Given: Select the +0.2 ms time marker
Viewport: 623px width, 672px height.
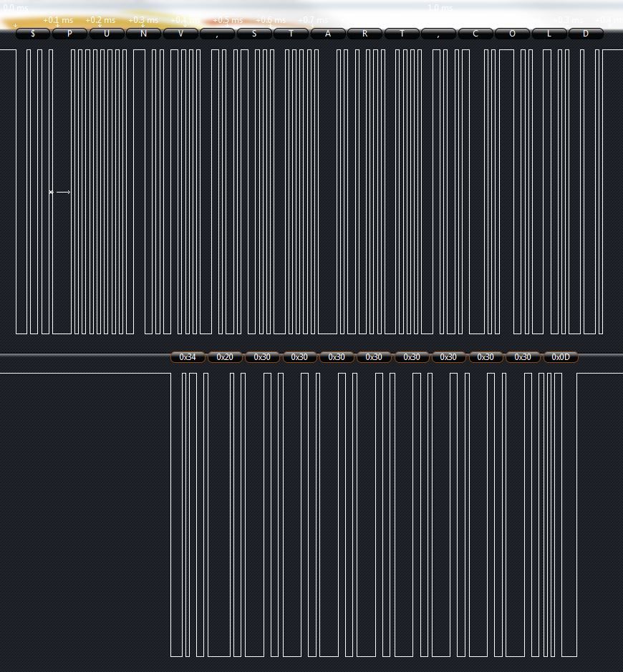Looking at the screenshot, I should coord(100,20).
